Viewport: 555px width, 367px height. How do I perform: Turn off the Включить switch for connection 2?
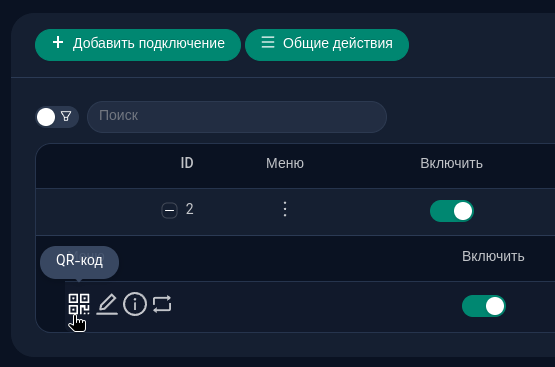[452, 211]
